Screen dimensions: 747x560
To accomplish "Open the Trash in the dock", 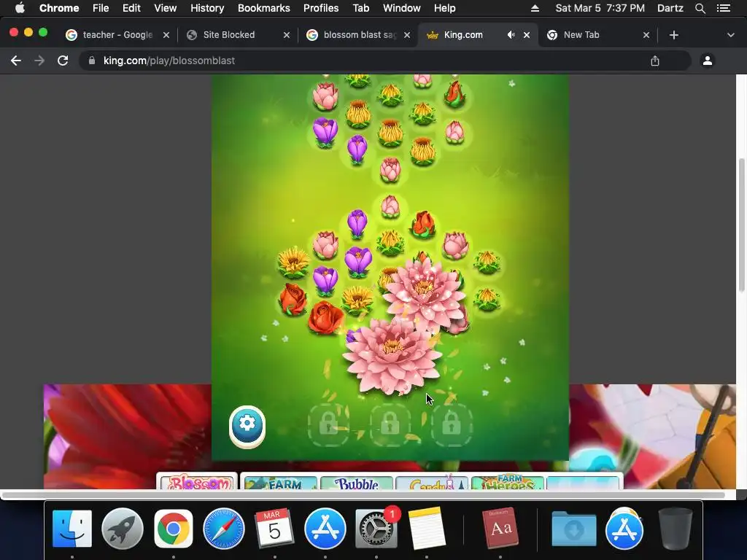I will [675, 529].
